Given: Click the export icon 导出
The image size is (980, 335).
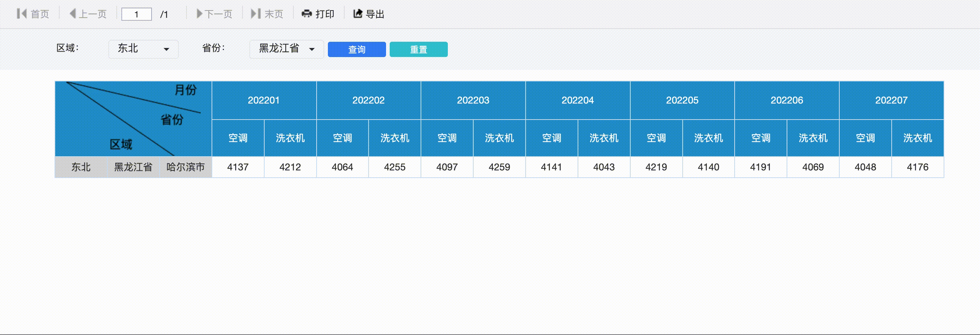Looking at the screenshot, I should click(x=358, y=14).
